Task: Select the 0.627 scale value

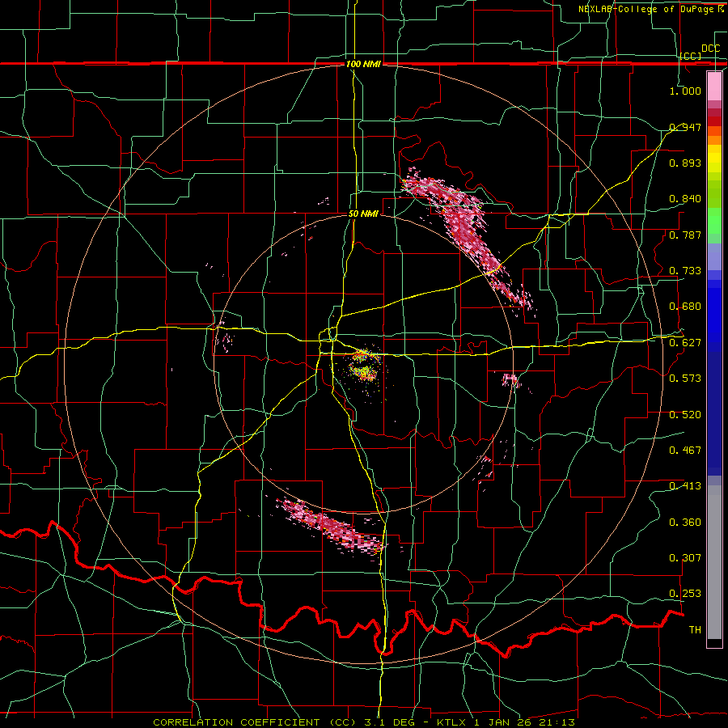Action: click(x=685, y=343)
